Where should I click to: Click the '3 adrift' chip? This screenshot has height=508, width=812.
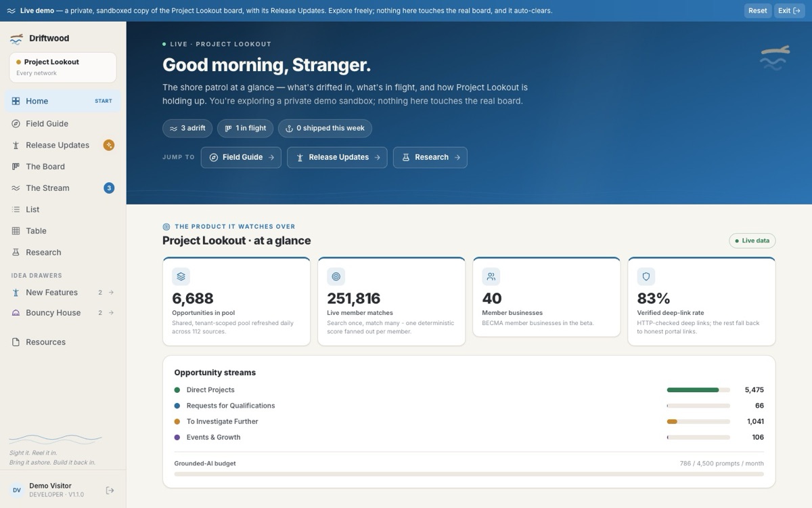(187, 129)
